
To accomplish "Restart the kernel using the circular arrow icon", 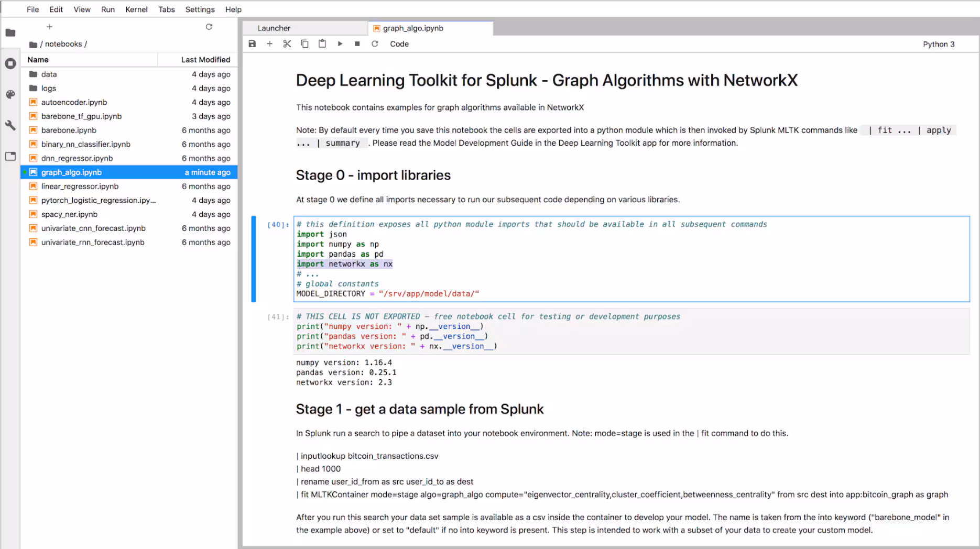I will [375, 44].
